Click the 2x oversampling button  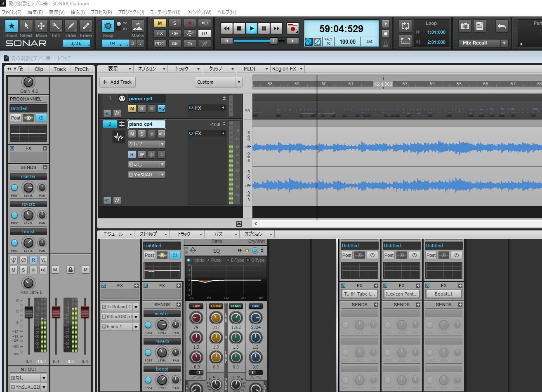click(x=189, y=44)
